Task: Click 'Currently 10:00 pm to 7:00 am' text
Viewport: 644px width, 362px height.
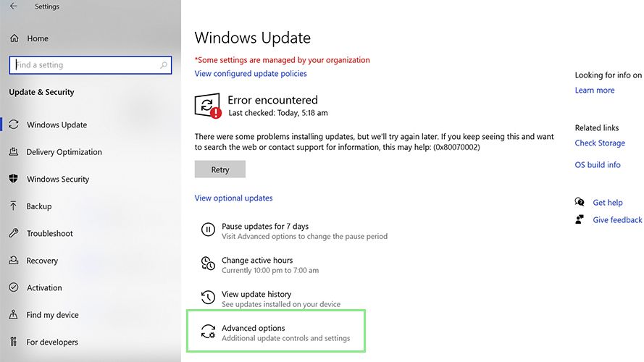Action: [270, 271]
